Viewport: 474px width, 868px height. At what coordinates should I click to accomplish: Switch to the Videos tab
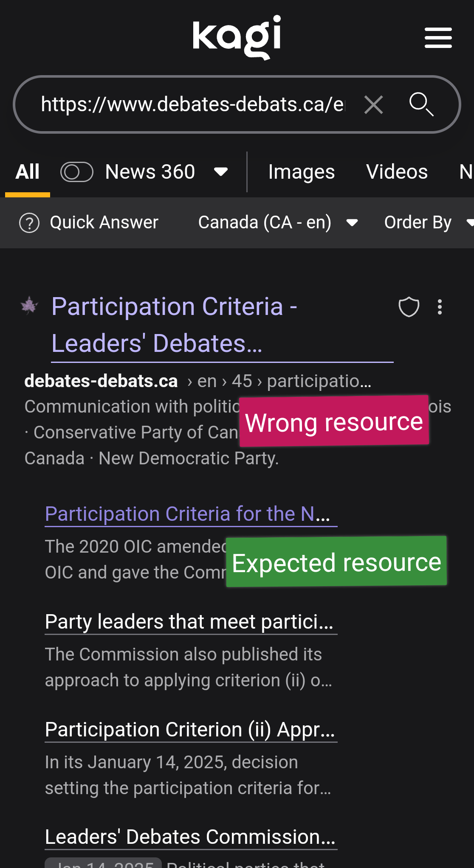397,172
